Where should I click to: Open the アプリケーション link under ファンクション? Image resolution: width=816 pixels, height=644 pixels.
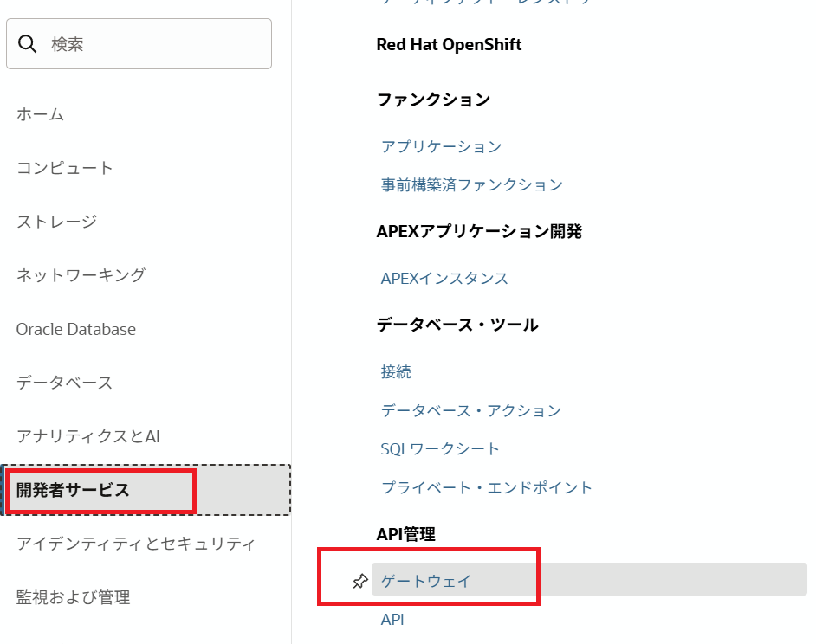tap(442, 146)
